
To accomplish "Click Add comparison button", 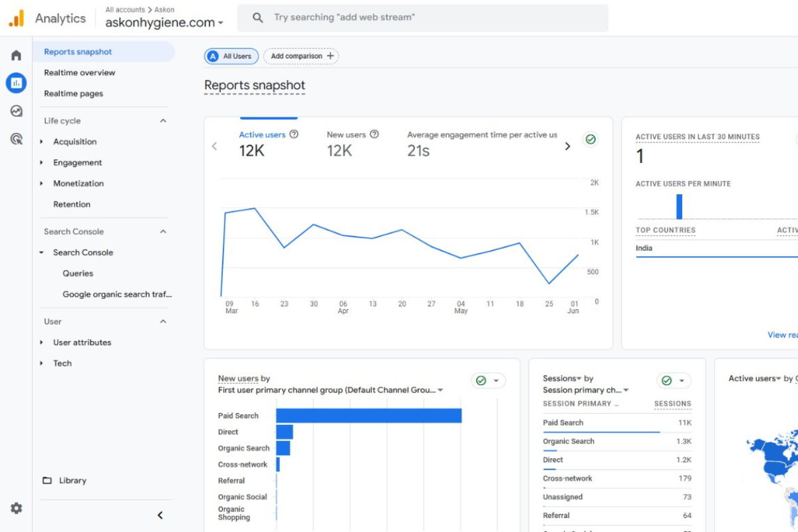I will pos(301,57).
